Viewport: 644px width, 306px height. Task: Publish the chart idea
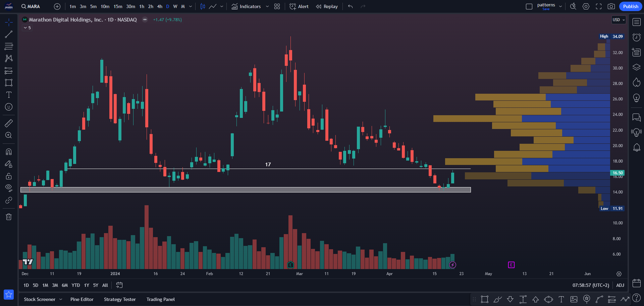[x=631, y=6]
